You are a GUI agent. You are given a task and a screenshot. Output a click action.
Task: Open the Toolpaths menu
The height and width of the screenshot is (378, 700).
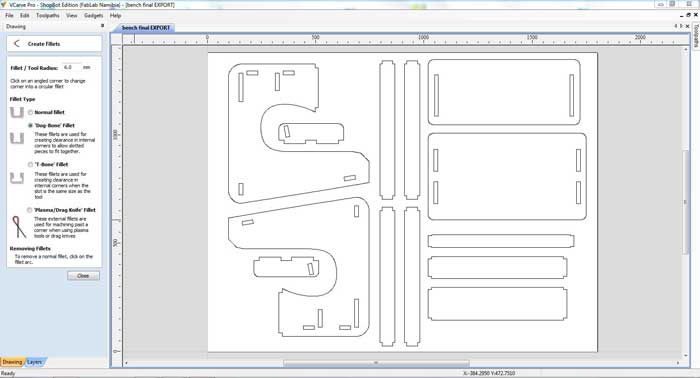48,15
